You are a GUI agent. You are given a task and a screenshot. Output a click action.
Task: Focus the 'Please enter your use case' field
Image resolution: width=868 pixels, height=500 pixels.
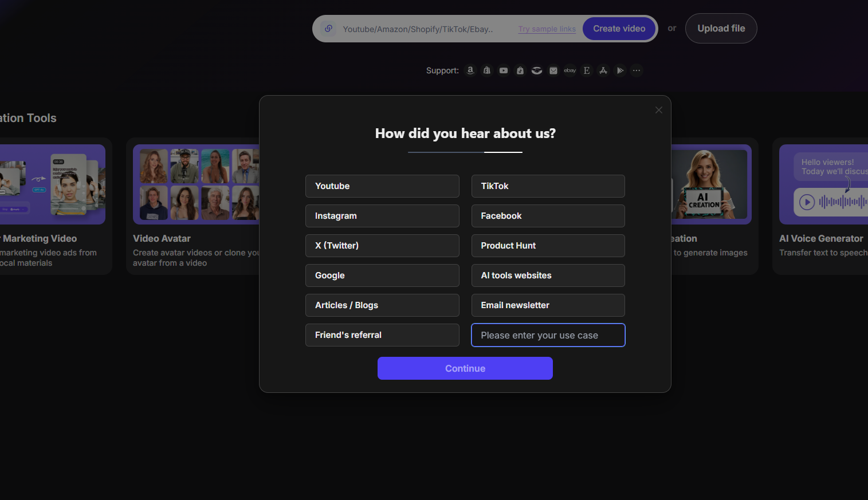[x=548, y=335]
